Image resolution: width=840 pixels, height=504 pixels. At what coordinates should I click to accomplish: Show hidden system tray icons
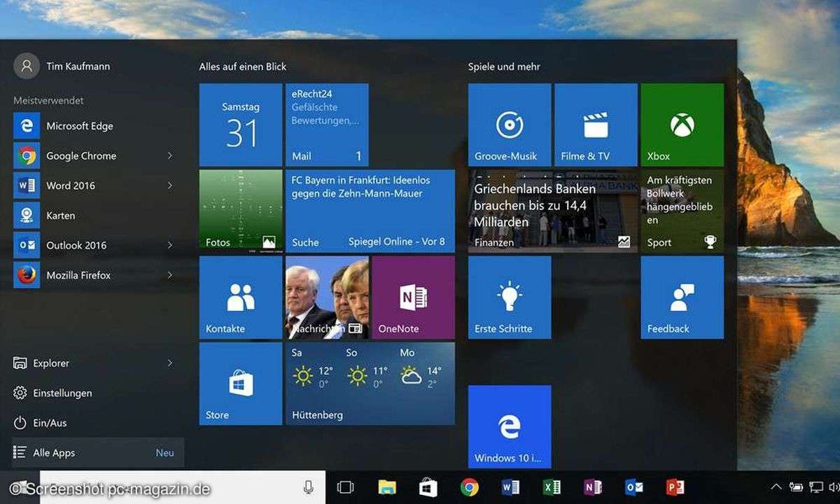pos(776,487)
